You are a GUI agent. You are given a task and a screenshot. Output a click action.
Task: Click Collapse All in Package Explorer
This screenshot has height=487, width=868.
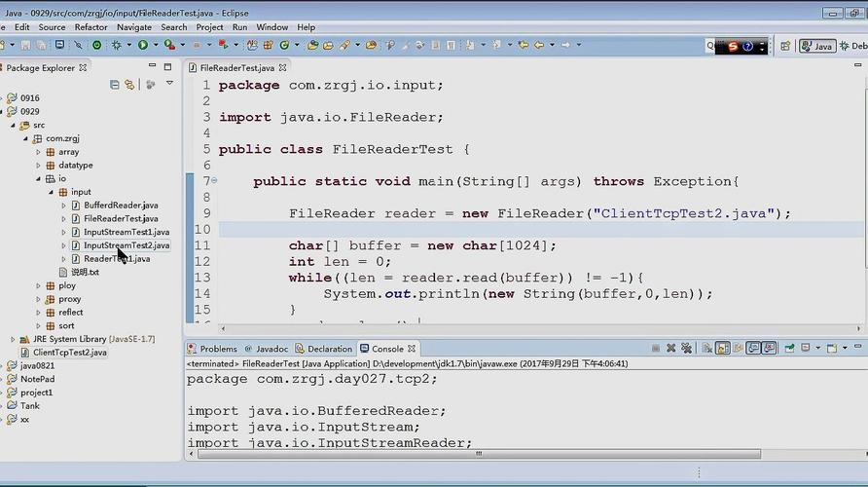tap(115, 85)
